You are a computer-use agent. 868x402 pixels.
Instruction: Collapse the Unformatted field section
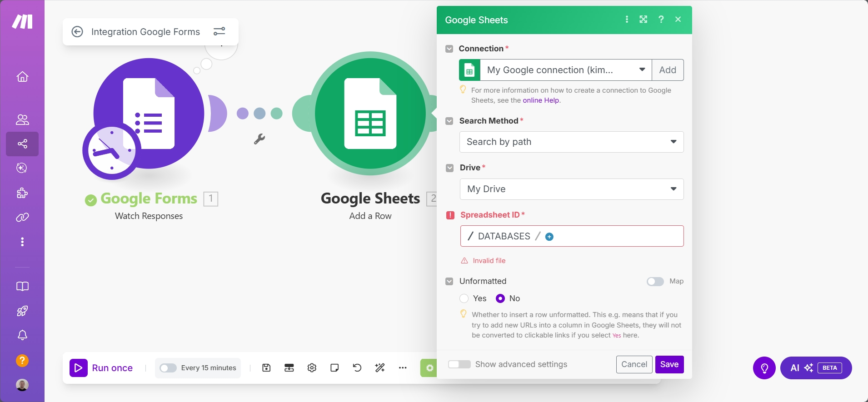(449, 282)
